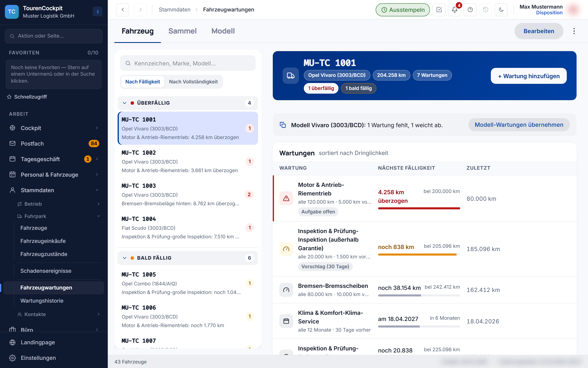
Task: Click + Wartung hinzufügen button
Action: [529, 76]
